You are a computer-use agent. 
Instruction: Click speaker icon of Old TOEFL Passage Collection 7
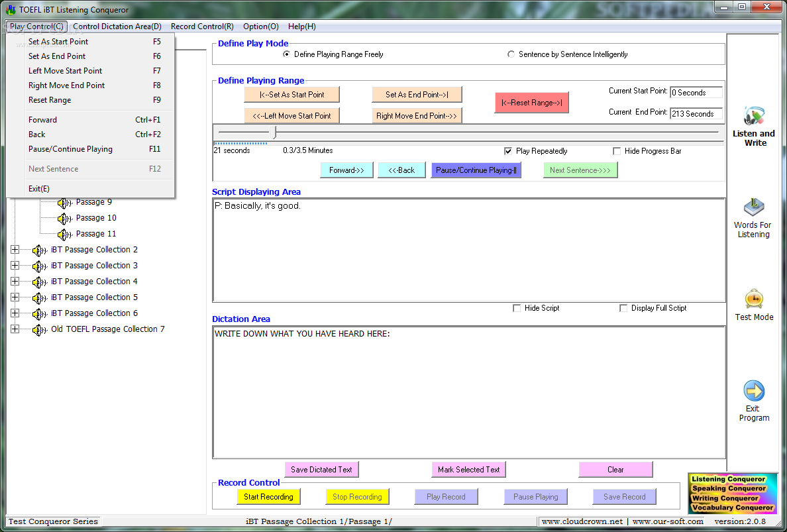click(x=40, y=330)
